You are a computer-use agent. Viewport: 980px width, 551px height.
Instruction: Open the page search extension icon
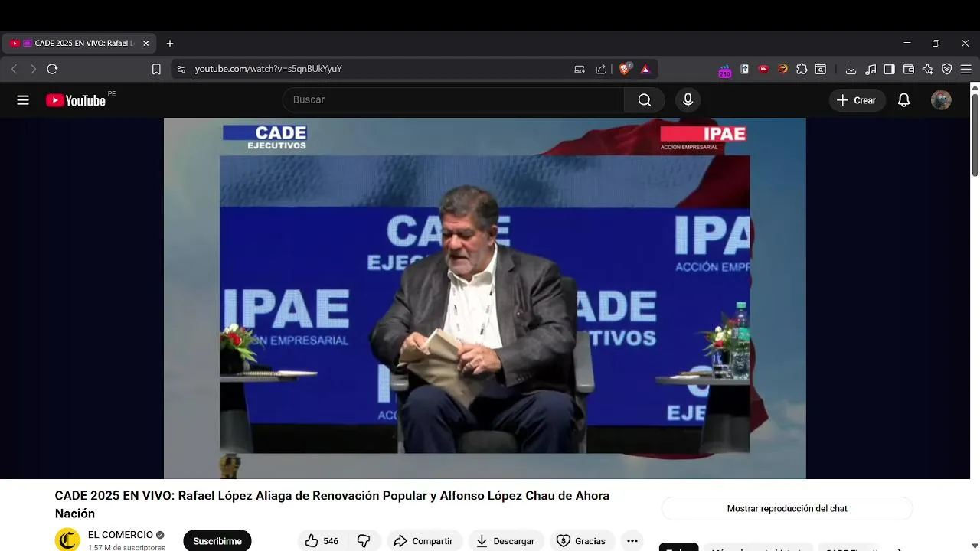(x=821, y=69)
